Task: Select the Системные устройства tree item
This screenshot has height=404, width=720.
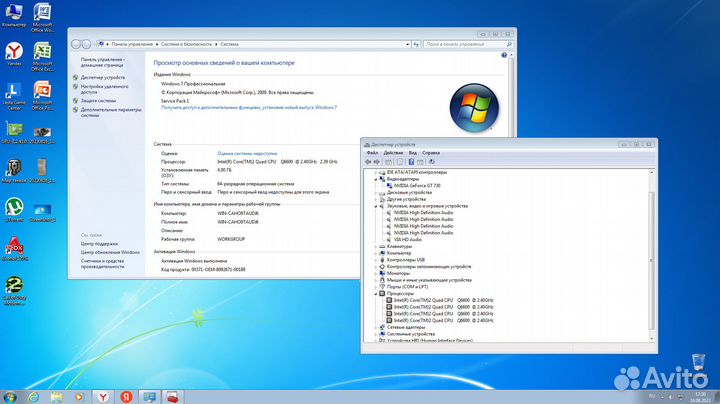Action: coord(411,334)
